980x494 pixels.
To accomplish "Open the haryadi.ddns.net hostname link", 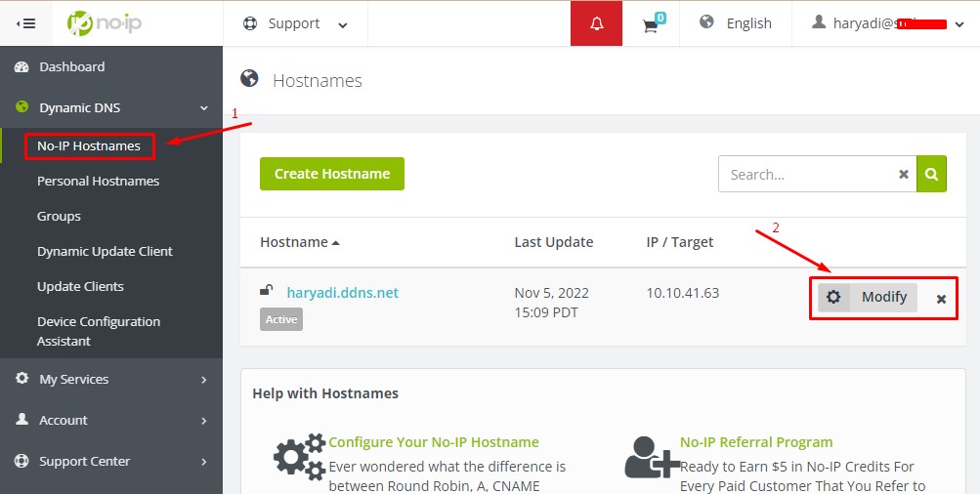I will (x=342, y=292).
